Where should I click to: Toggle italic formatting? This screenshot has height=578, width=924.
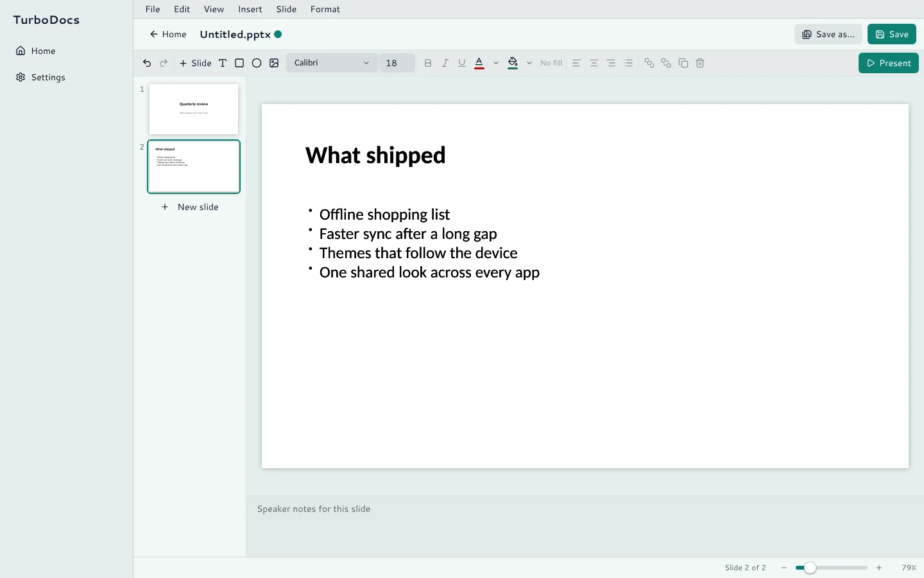tap(445, 63)
